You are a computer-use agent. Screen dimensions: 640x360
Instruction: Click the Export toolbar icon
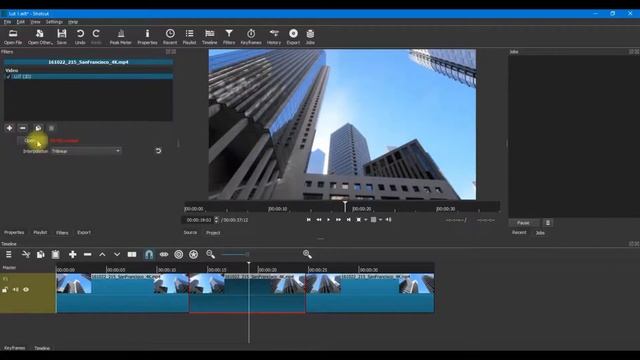(293, 36)
